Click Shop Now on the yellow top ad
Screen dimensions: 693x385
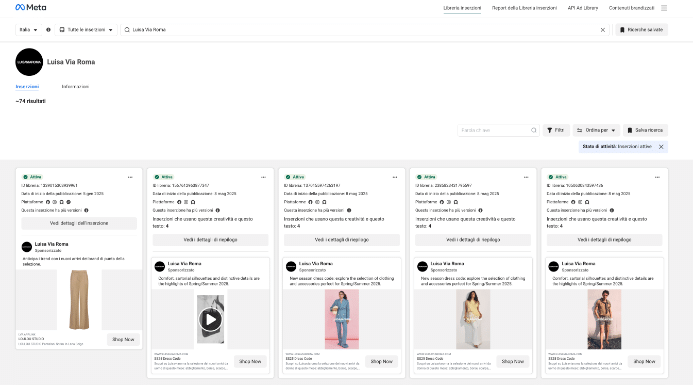tap(513, 362)
